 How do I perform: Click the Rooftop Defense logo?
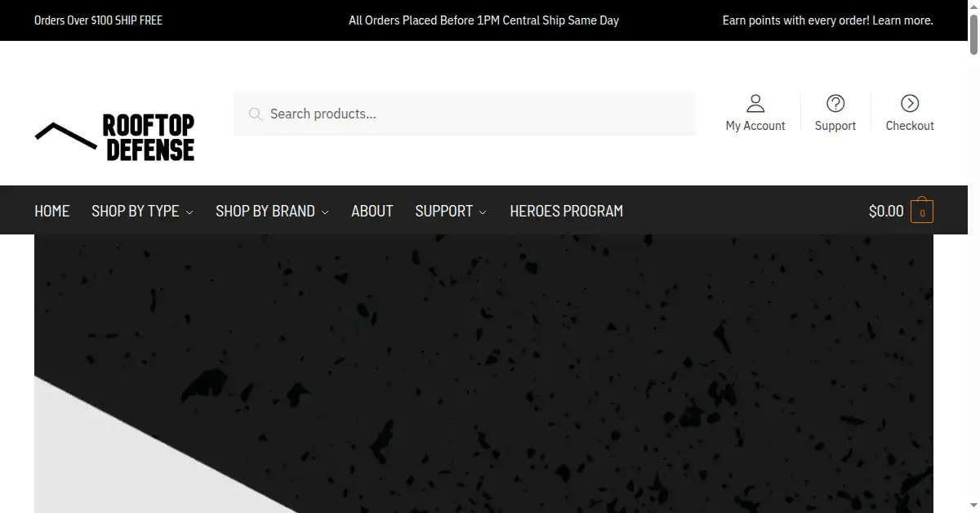point(114,137)
